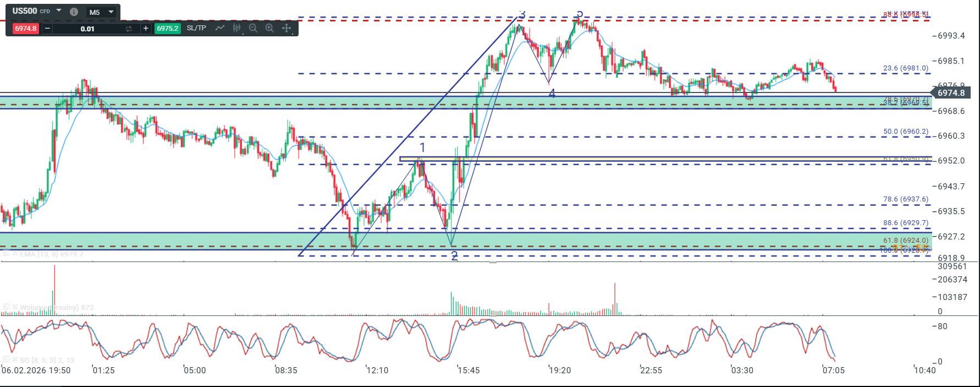Open the SL/TP settings

click(196, 28)
